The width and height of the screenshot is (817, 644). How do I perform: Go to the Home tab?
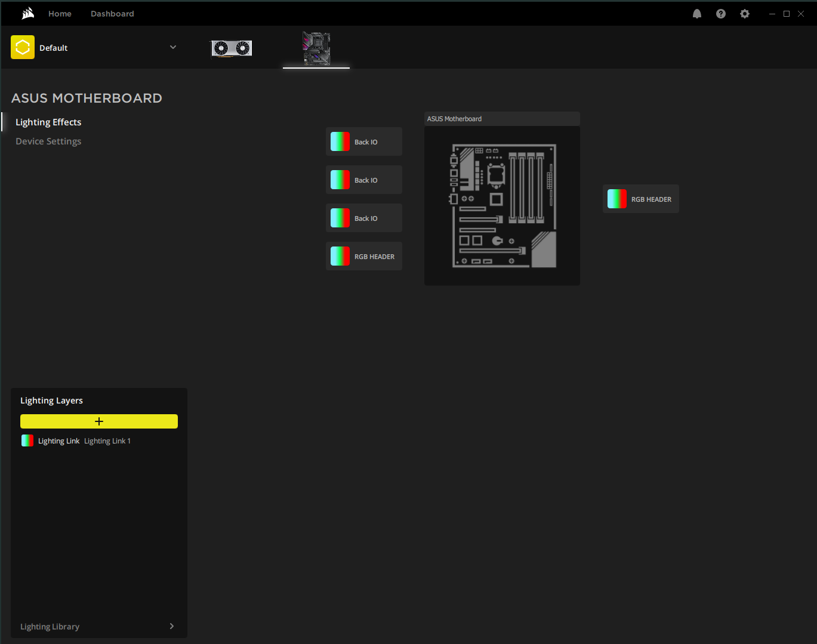point(60,14)
